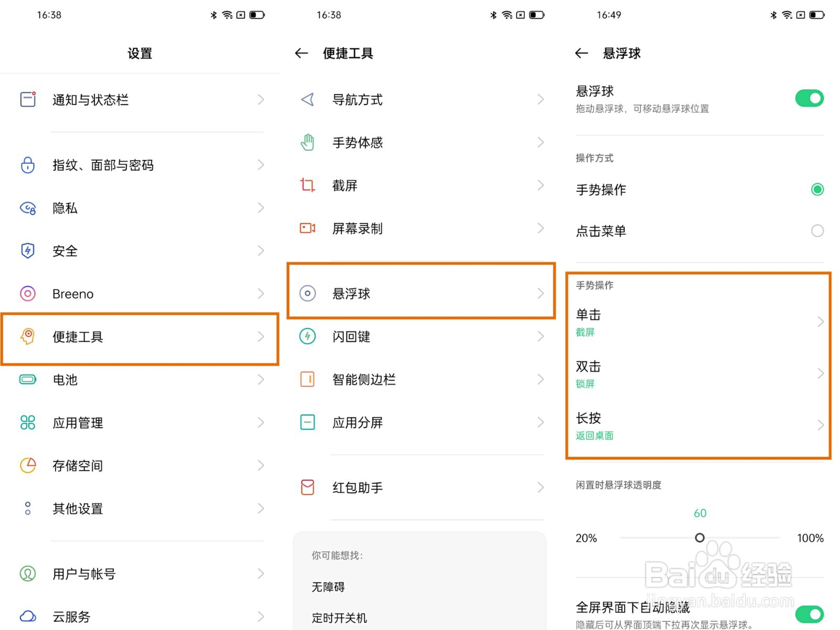Select the 点击菜单 radio option
The image size is (840, 630).
tap(817, 231)
